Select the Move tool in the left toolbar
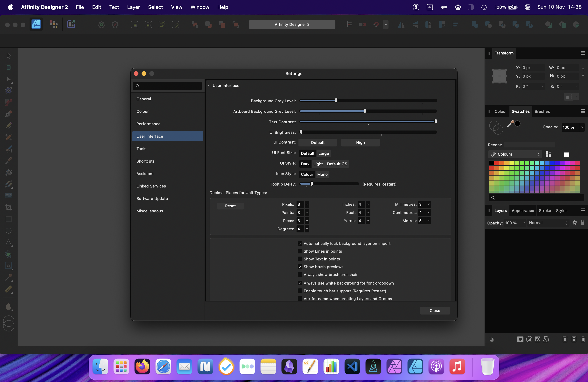Screen dimensions: 588x382 8,55
